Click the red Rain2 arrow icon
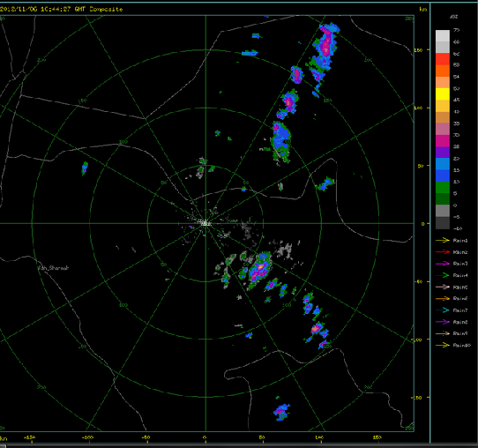This screenshot has height=448, width=478. tap(443, 252)
